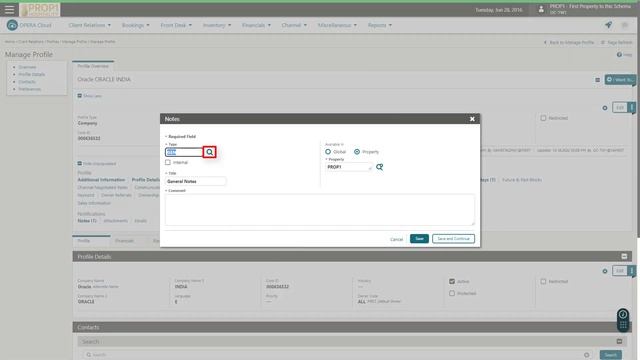Viewport: 640px width, 360px height.
Task: Toggle the Protected checkbox
Action: (x=452, y=293)
